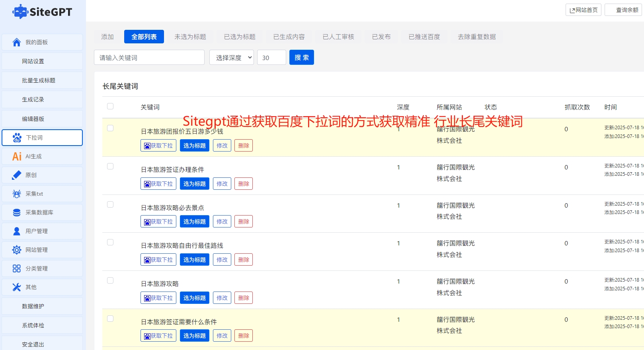Click the home icon beside 我的面板
Image resolution: width=644 pixels, height=350 pixels.
17,42
